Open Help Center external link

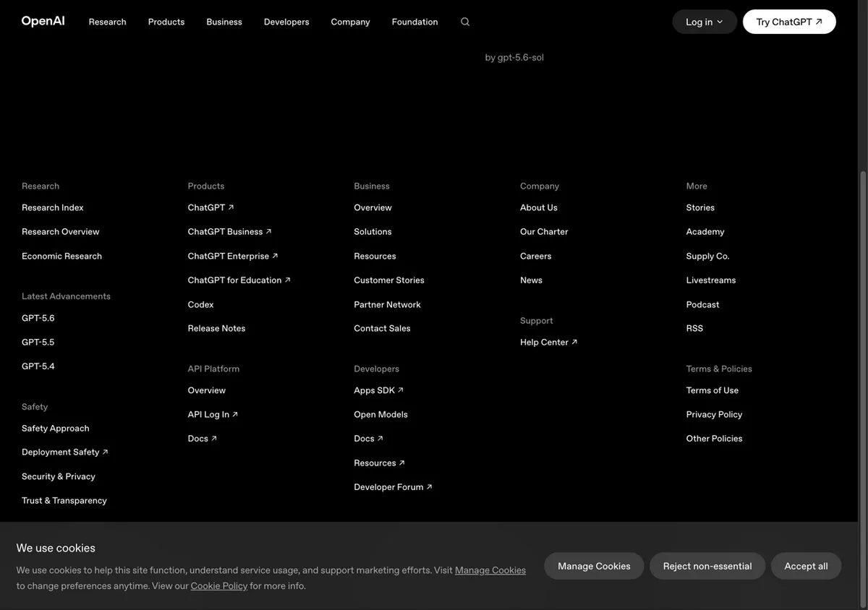(x=549, y=343)
